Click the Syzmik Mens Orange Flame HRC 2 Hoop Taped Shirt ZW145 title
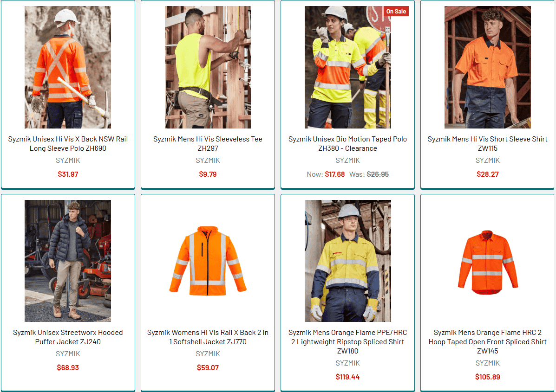 coord(488,342)
